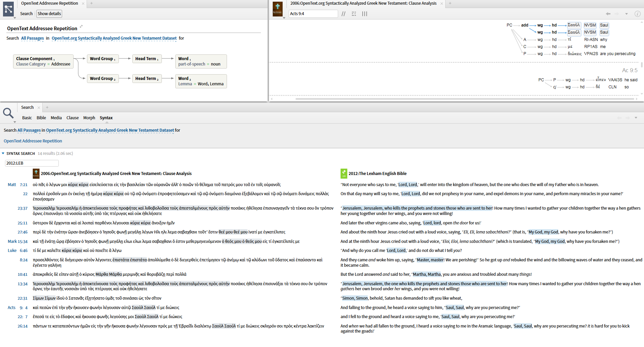Click the three vertical bars columns icon

(x=365, y=14)
